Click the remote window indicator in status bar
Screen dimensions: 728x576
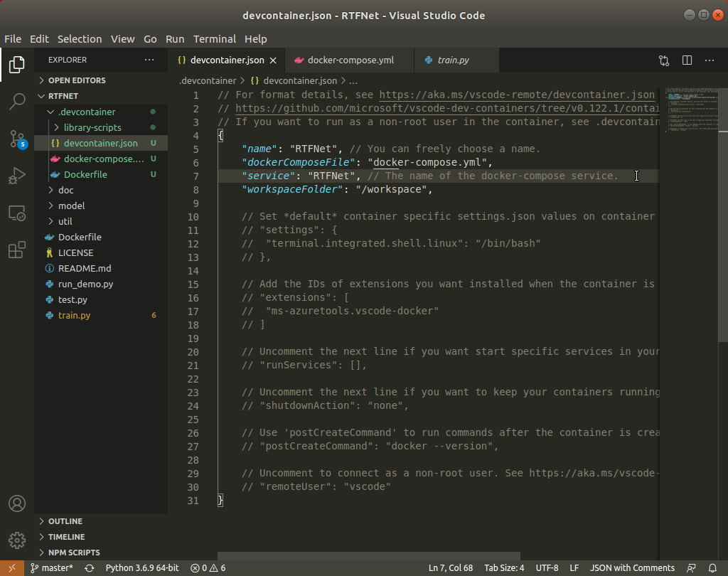pyautogui.click(x=12, y=568)
